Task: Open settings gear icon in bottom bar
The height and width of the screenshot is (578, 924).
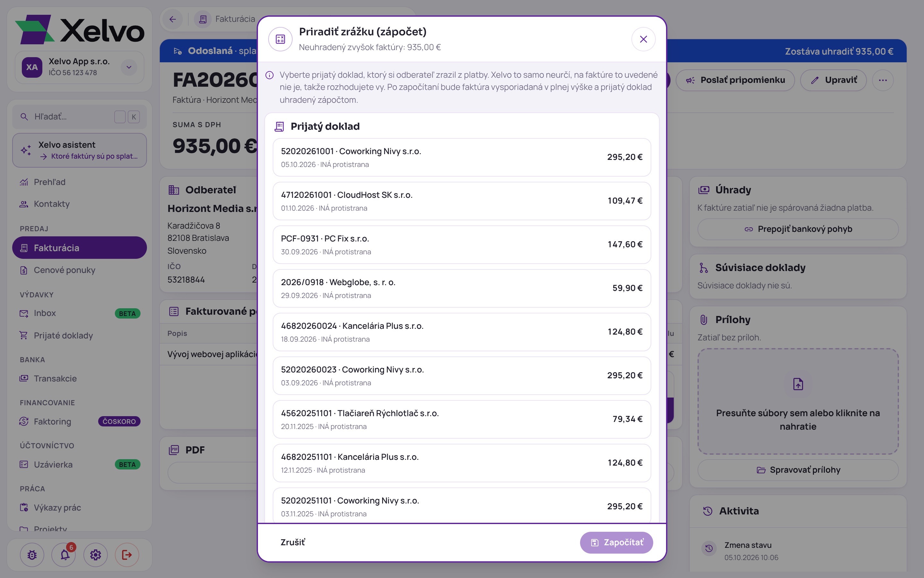Action: tap(96, 555)
